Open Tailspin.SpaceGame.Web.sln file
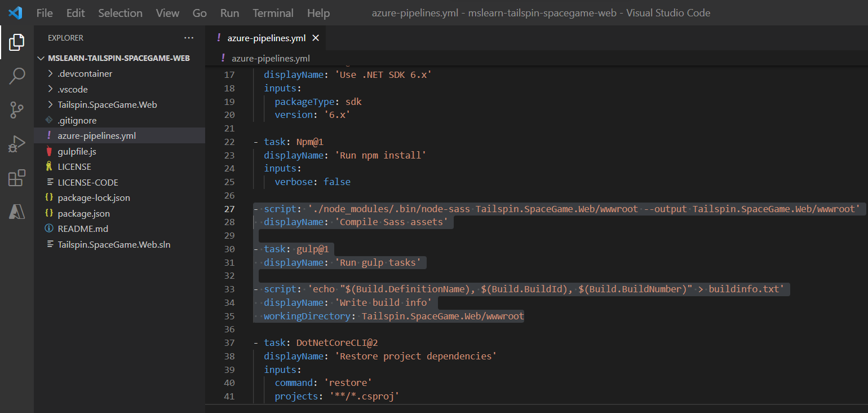Viewport: 868px width, 413px height. tap(119, 245)
